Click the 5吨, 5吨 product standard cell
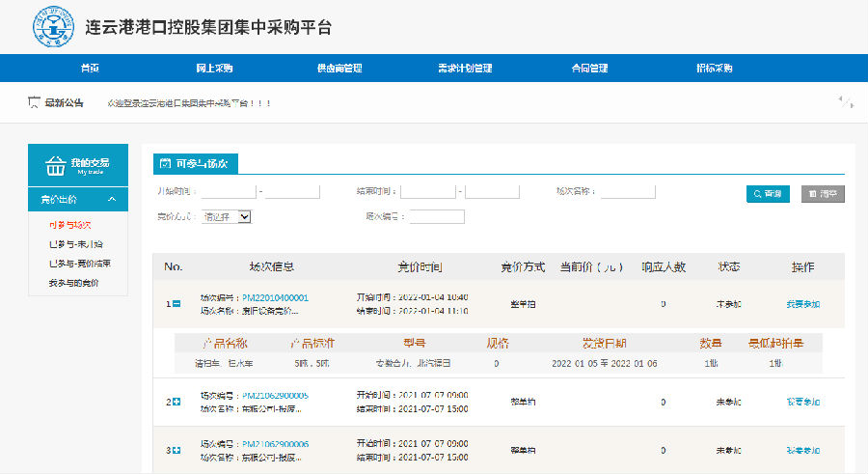Screen dimensions: 868x474 (x=312, y=364)
